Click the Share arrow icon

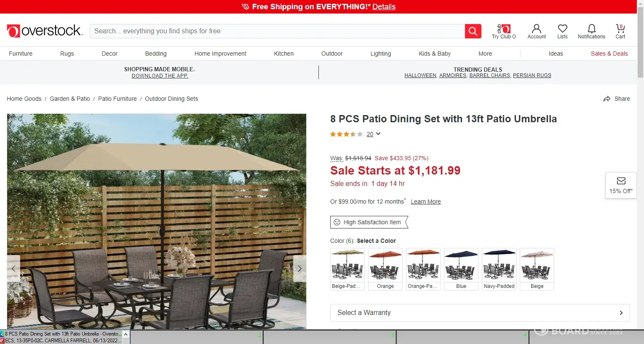pyautogui.click(x=607, y=99)
